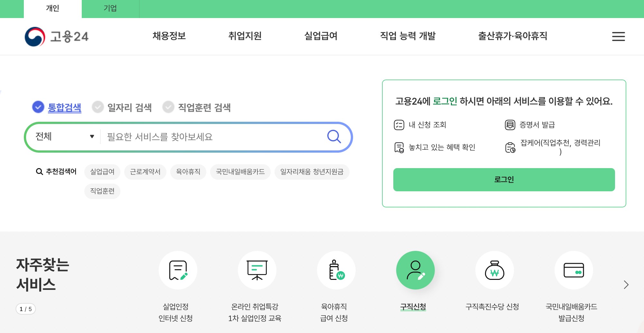Click the baby bottle 육아휴직 급여 신청 icon

336,270
